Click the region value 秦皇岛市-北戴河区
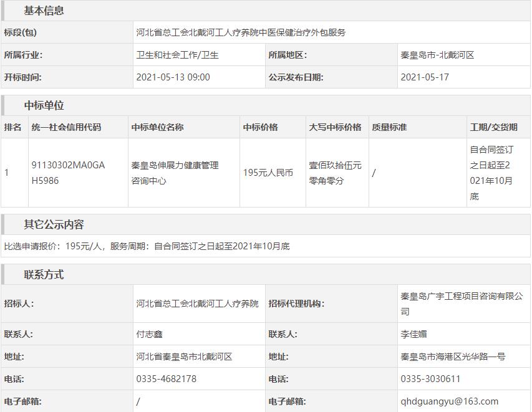Image resolution: width=532 pixels, height=412 pixels. pyautogui.click(x=437, y=55)
